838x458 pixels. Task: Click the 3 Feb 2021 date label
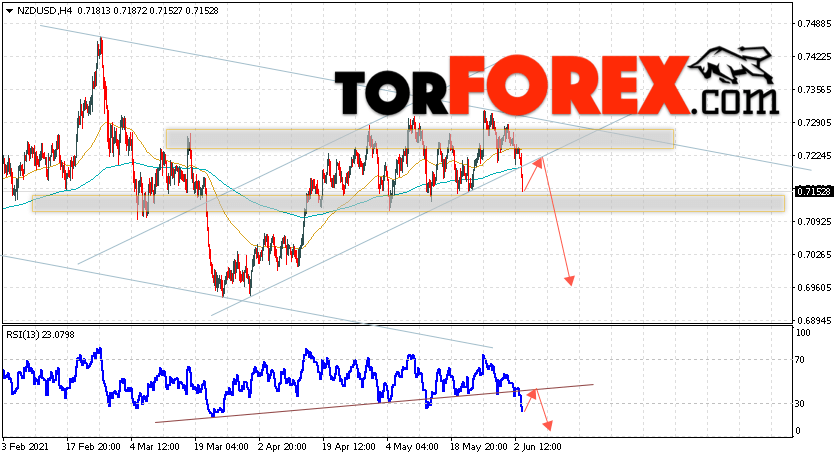25,446
